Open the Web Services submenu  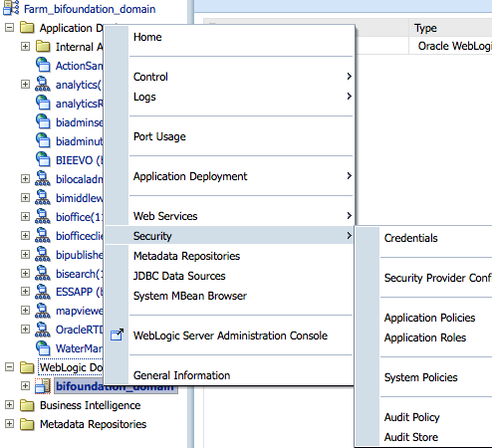[229, 216]
